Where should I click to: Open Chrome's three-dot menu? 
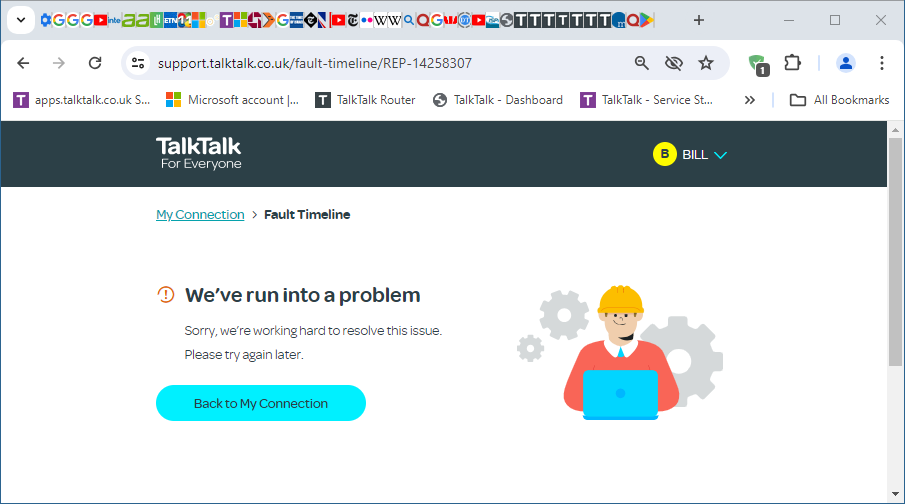[881, 63]
